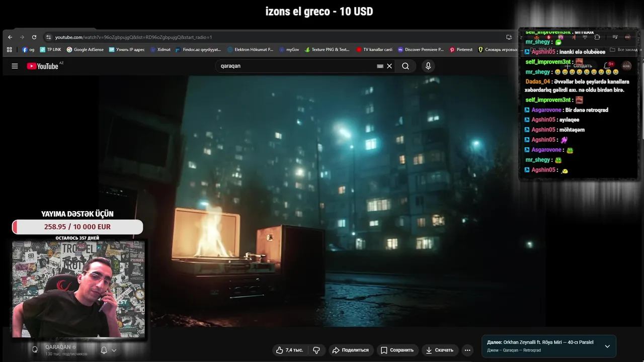Image resolution: width=644 pixels, height=362 pixels.
Task: Clear the 'qaraqan' search query
Action: [x=389, y=66]
